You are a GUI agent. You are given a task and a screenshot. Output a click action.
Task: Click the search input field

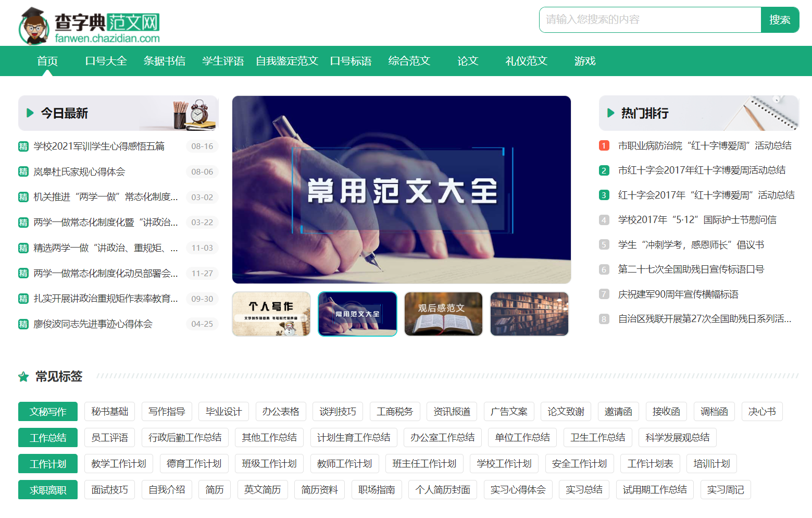[x=649, y=20]
